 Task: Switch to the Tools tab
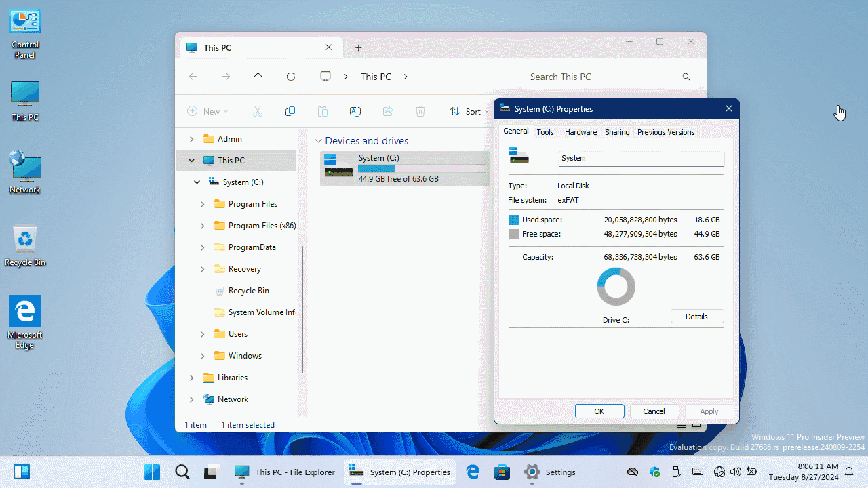click(545, 132)
